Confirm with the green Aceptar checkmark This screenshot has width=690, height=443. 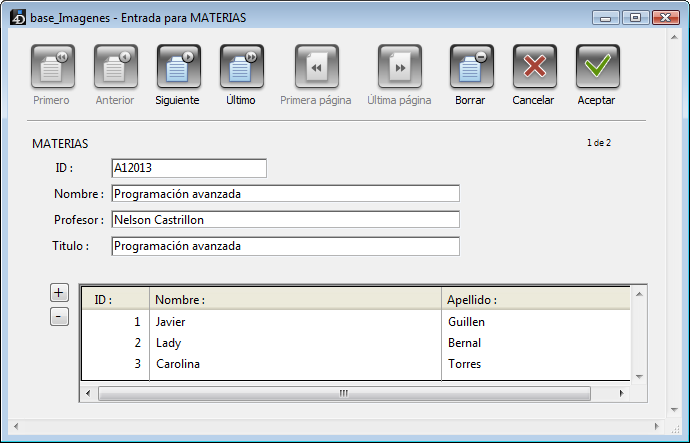tap(597, 67)
